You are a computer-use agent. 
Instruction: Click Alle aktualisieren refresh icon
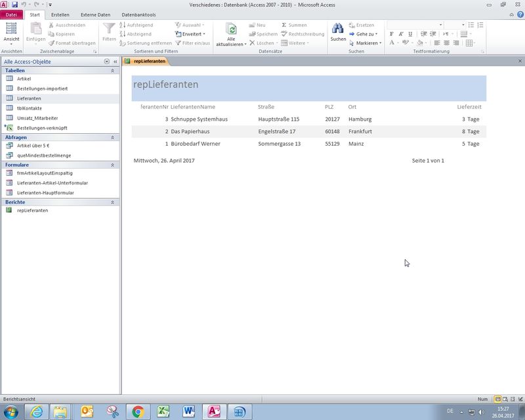pyautogui.click(x=231, y=29)
